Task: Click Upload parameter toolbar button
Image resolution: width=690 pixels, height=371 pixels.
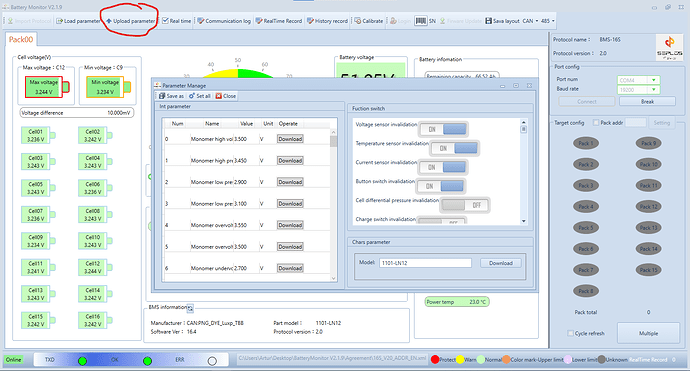Action: click(x=131, y=21)
